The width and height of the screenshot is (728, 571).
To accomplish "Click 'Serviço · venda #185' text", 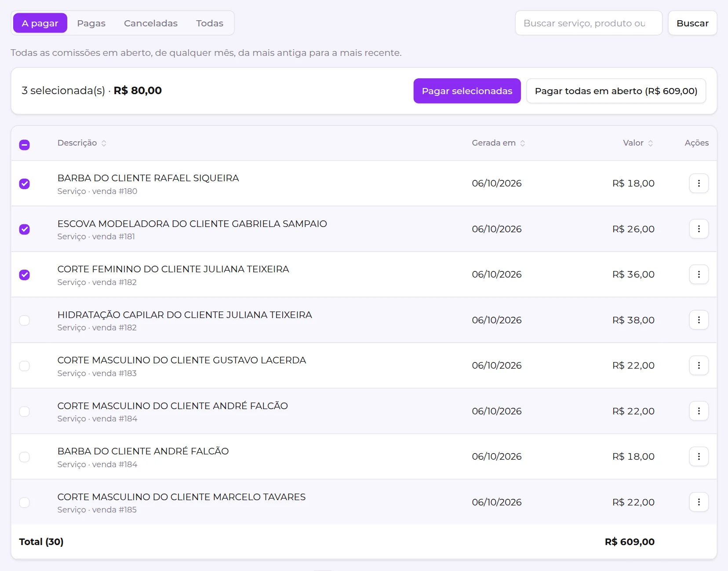I will (97, 509).
